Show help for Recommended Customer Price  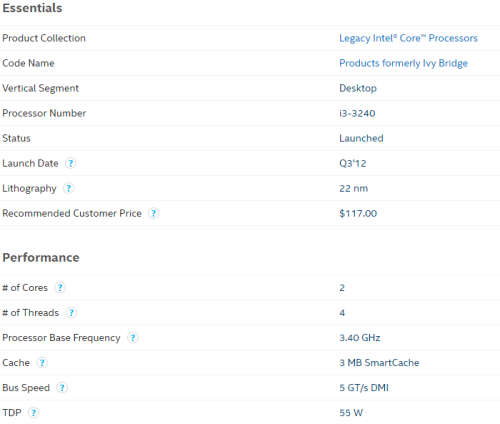tap(153, 213)
